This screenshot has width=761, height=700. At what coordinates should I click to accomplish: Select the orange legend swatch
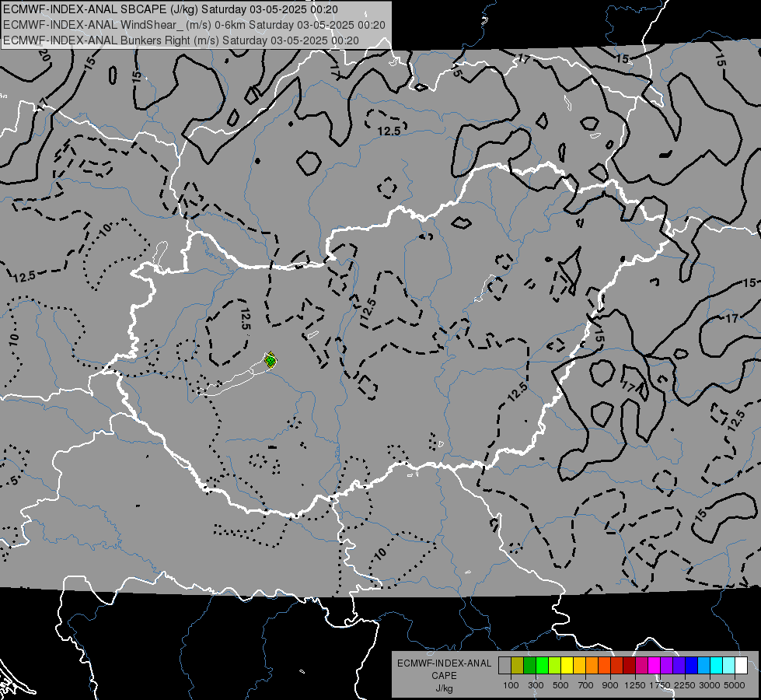[592, 666]
